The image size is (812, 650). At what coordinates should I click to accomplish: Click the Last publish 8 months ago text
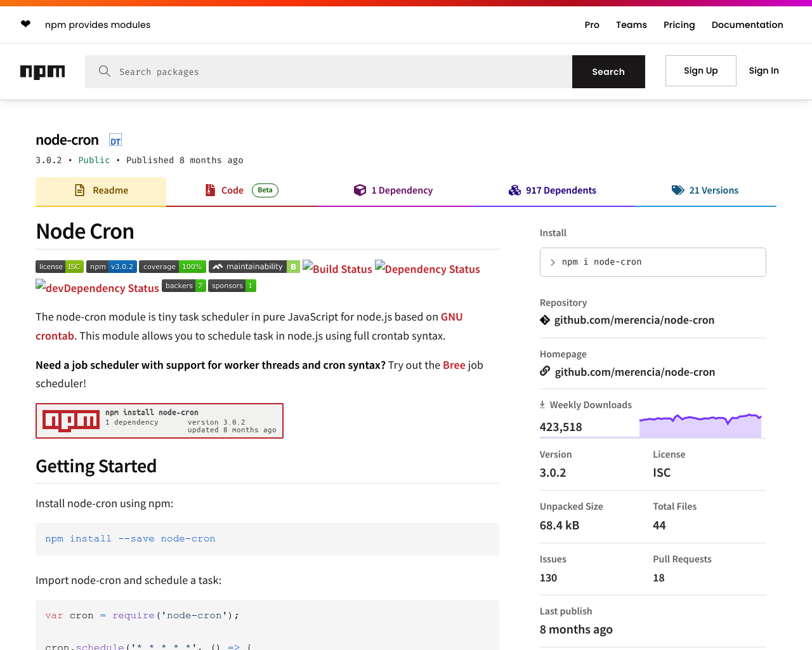(576, 630)
